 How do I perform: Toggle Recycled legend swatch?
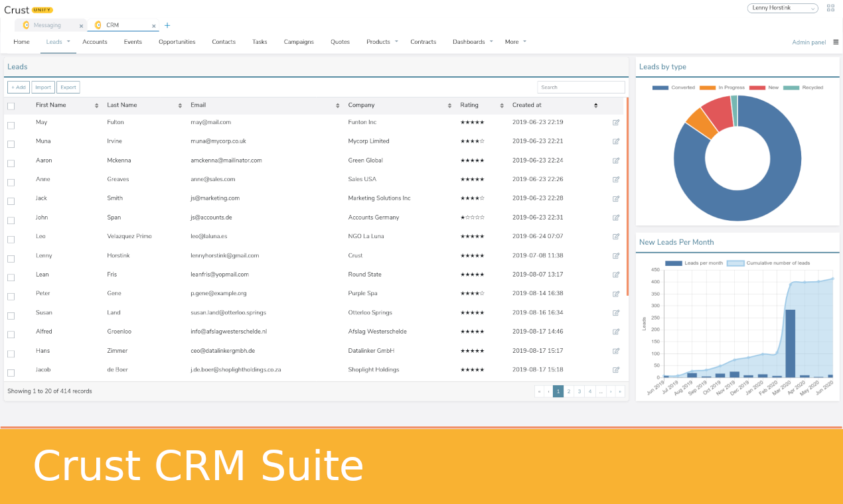click(x=791, y=88)
